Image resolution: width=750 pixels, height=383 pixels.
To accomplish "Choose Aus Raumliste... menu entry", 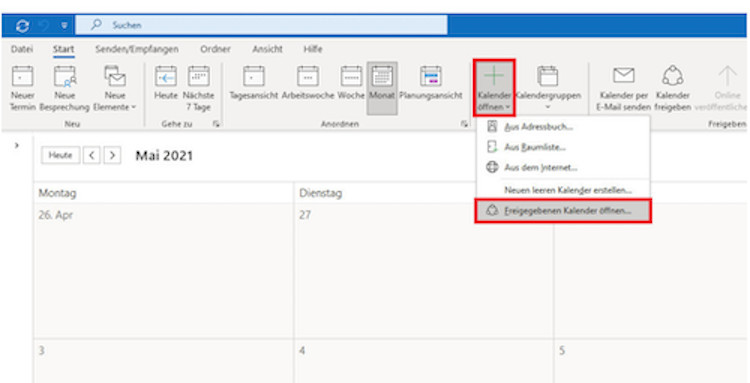I will tap(563, 147).
